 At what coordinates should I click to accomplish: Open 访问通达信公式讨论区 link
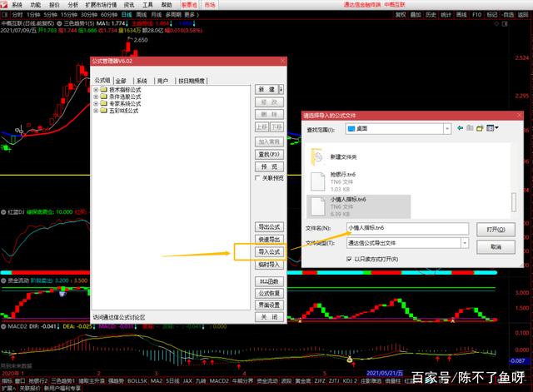pos(119,317)
